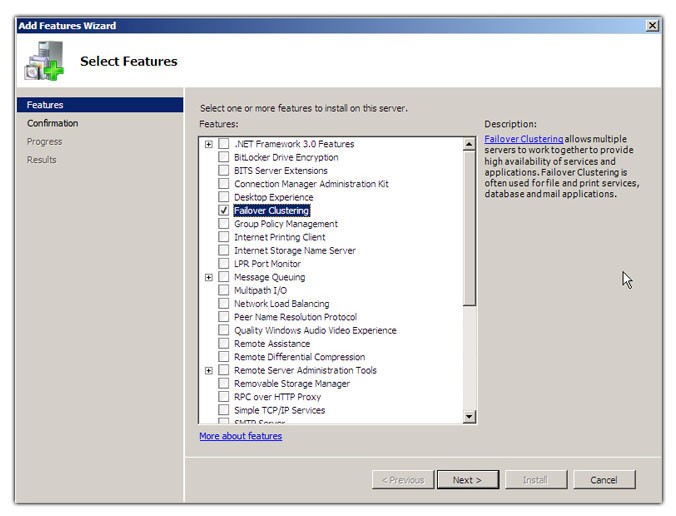Select the Network Load Balancing label
Screen dimensions: 676x516
click(282, 303)
